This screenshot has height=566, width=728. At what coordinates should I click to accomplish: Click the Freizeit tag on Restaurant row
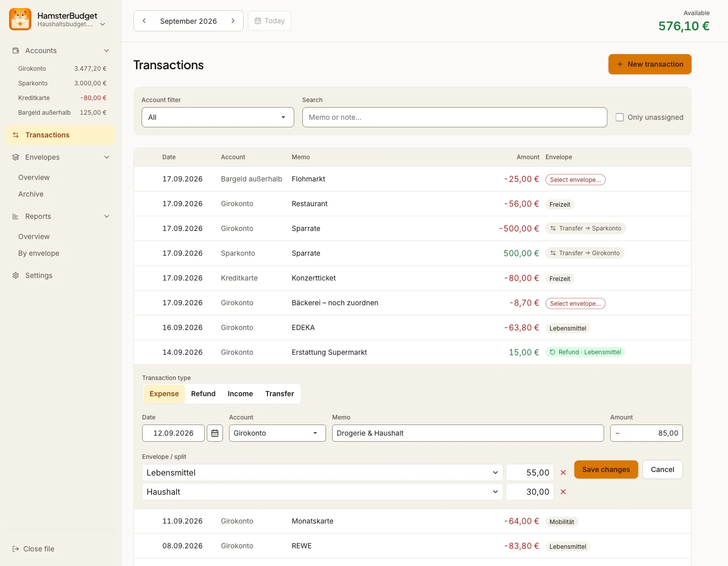[x=560, y=204]
